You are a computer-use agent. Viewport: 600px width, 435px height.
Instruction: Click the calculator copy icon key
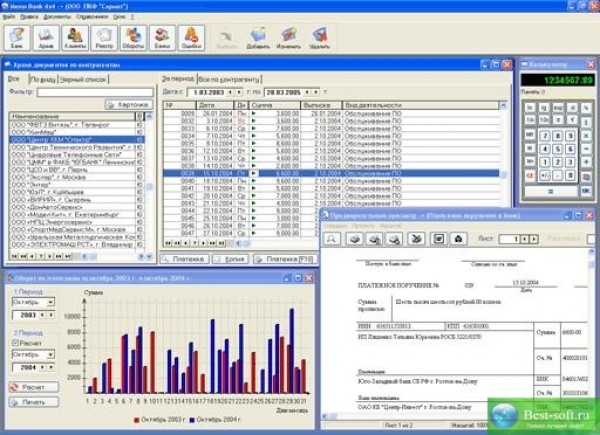point(586,176)
